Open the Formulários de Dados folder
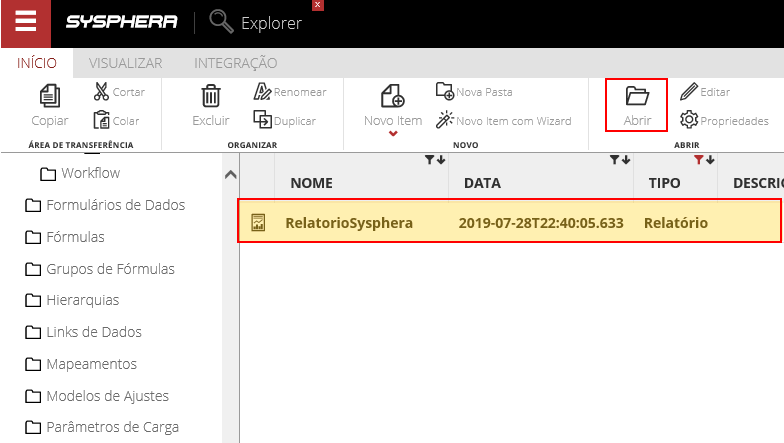 point(105,205)
